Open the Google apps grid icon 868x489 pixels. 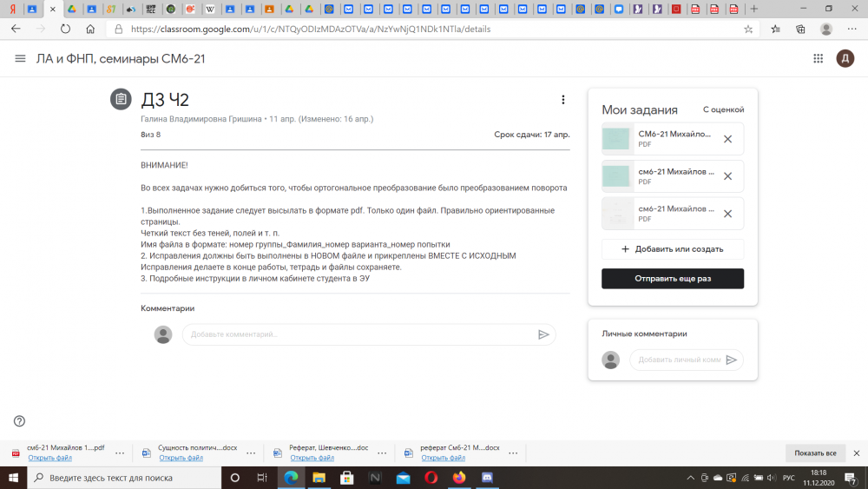click(x=818, y=58)
